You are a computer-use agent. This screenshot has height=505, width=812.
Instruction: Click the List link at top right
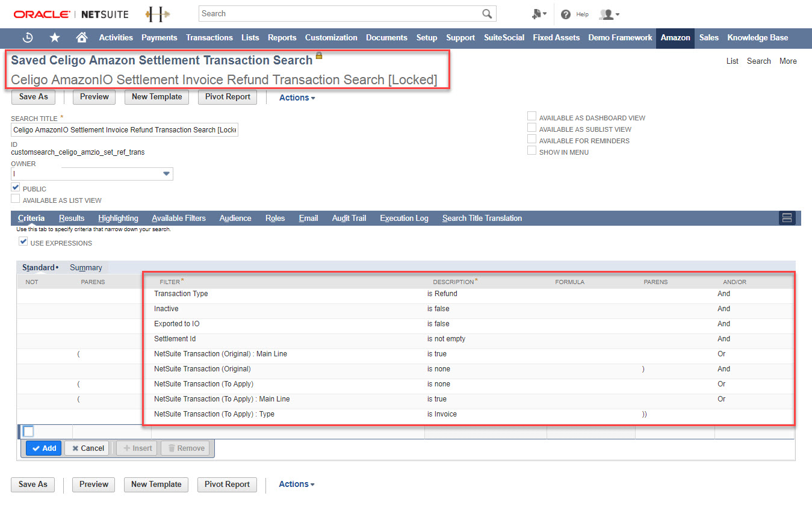[732, 61]
